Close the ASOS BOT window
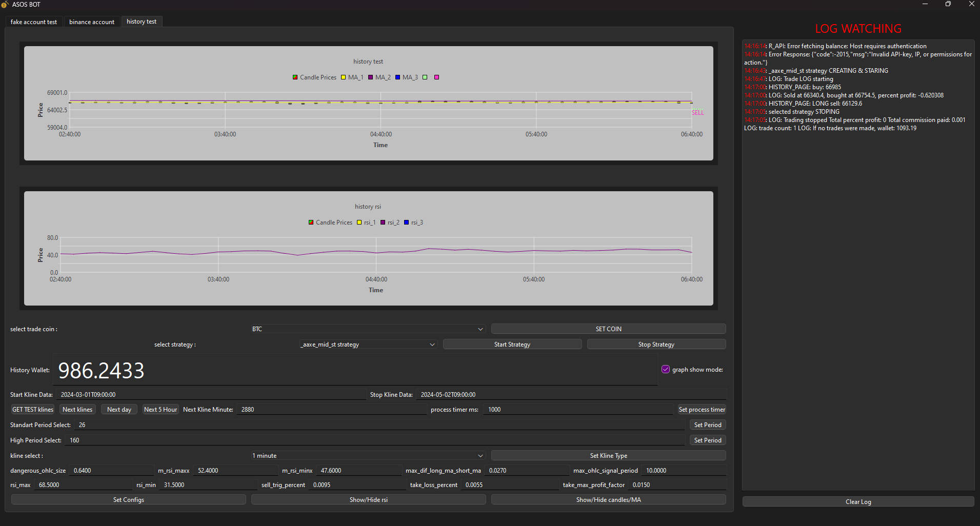This screenshot has width=980, height=526. 971,4
